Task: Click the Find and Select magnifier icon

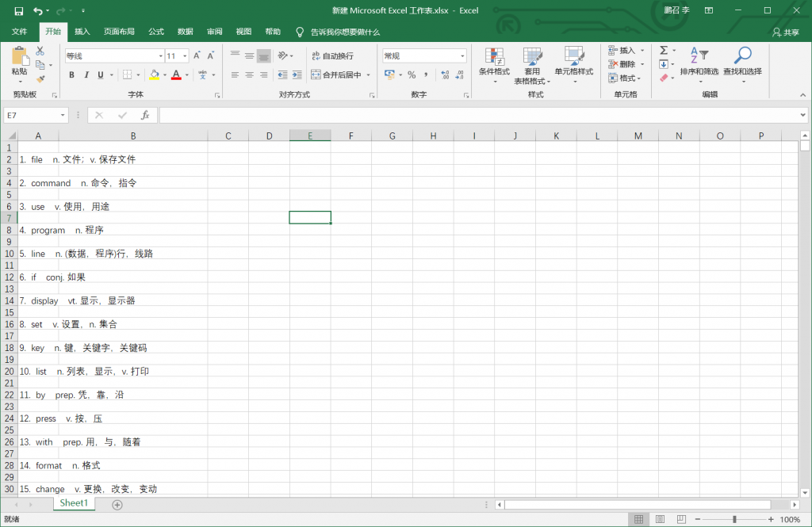Action: pos(742,55)
